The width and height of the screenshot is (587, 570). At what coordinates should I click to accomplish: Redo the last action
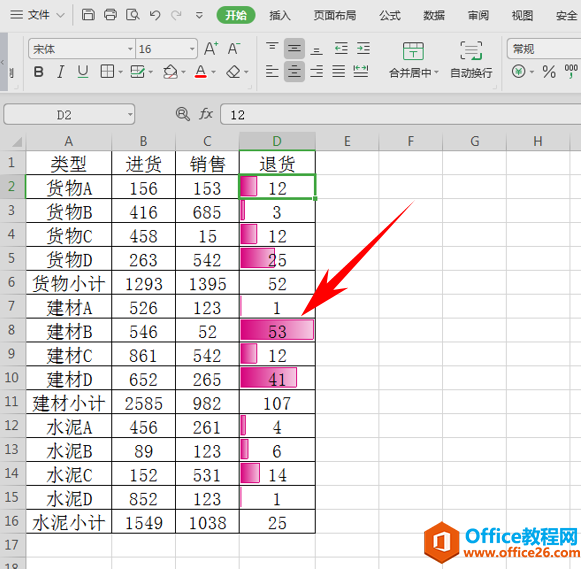176,15
